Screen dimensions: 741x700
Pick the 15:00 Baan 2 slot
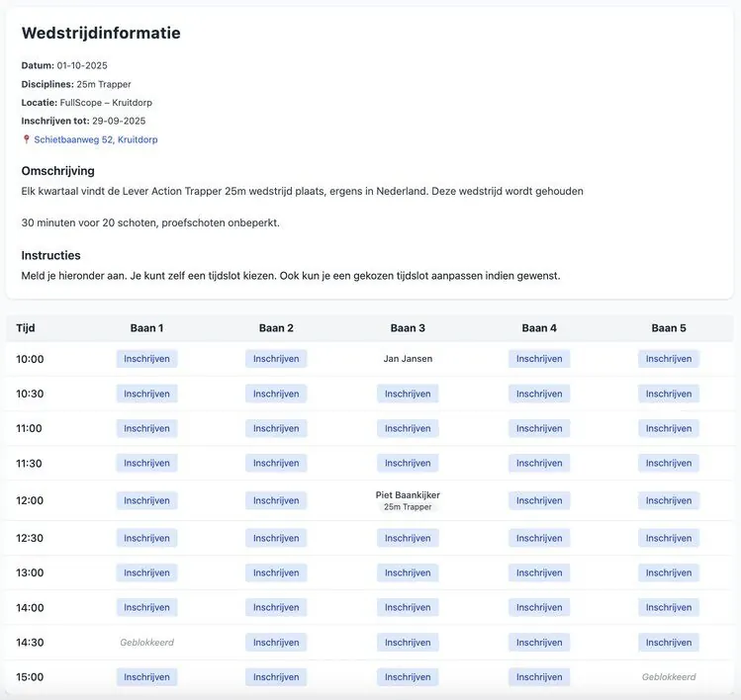276,677
